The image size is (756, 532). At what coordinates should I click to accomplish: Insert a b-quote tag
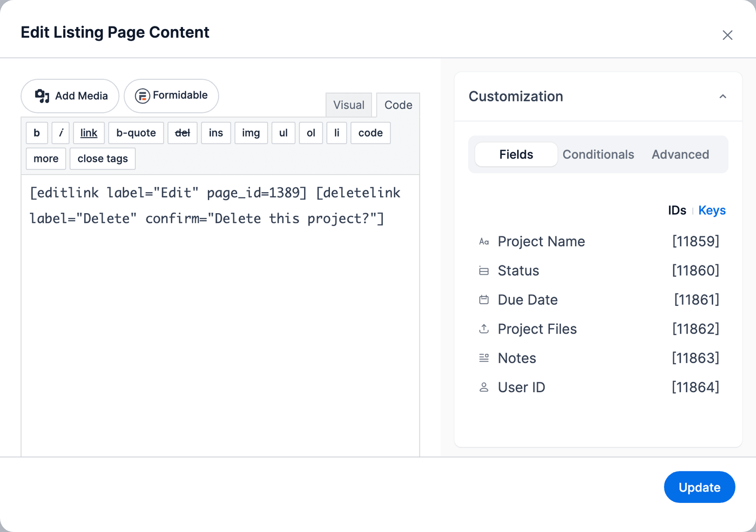point(136,133)
